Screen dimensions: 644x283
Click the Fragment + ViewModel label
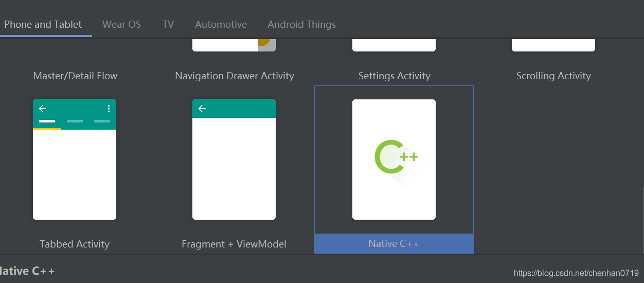pos(234,244)
